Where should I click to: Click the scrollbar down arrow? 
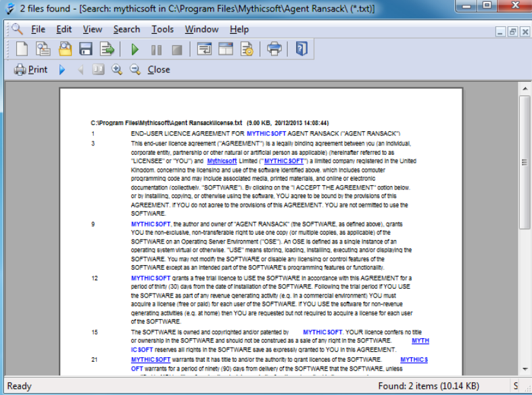[525, 369]
